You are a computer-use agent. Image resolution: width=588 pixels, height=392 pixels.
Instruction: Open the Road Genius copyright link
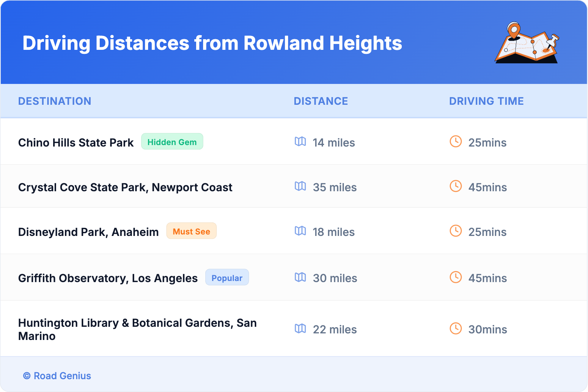[x=57, y=376]
